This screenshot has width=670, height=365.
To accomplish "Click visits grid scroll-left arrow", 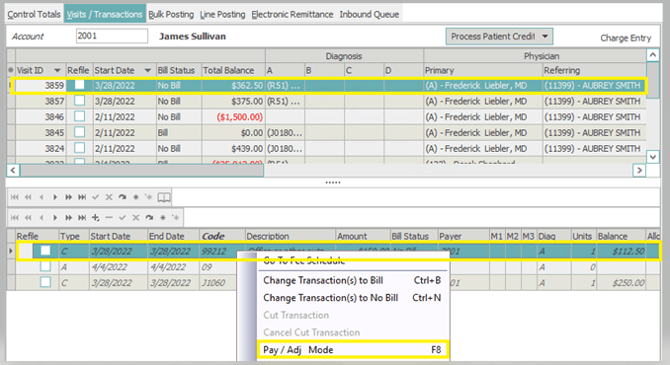I will (x=13, y=170).
